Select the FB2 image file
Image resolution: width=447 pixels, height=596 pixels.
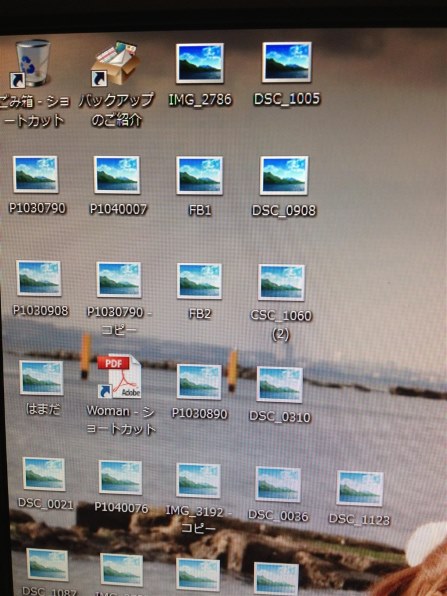[x=200, y=281]
